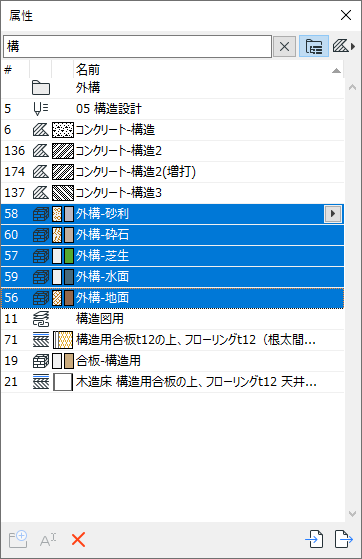The width and height of the screenshot is (362, 559).
Task: Delete selected attributes with red X
Action: pos(78,540)
